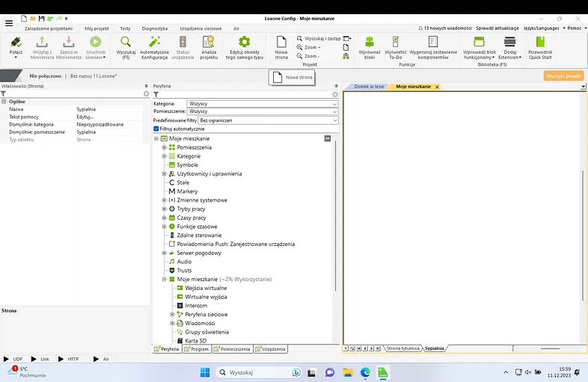Switch to Diagnostyka ribbon tab

[155, 28]
